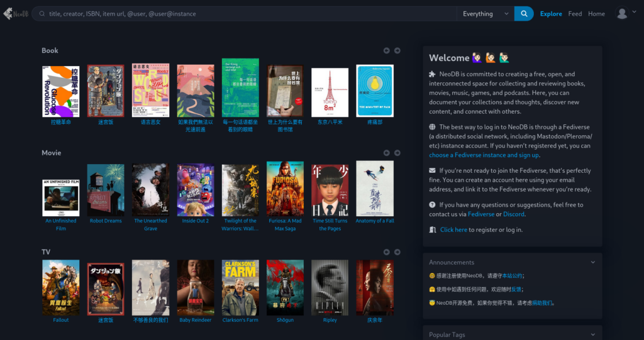Open the Tokyo 8m² book cover
Image resolution: width=644 pixels, height=340 pixels.
click(x=330, y=93)
